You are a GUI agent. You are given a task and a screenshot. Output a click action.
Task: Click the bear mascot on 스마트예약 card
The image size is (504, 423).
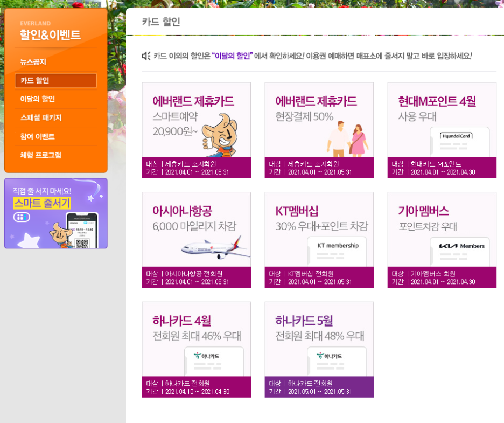tap(220, 135)
